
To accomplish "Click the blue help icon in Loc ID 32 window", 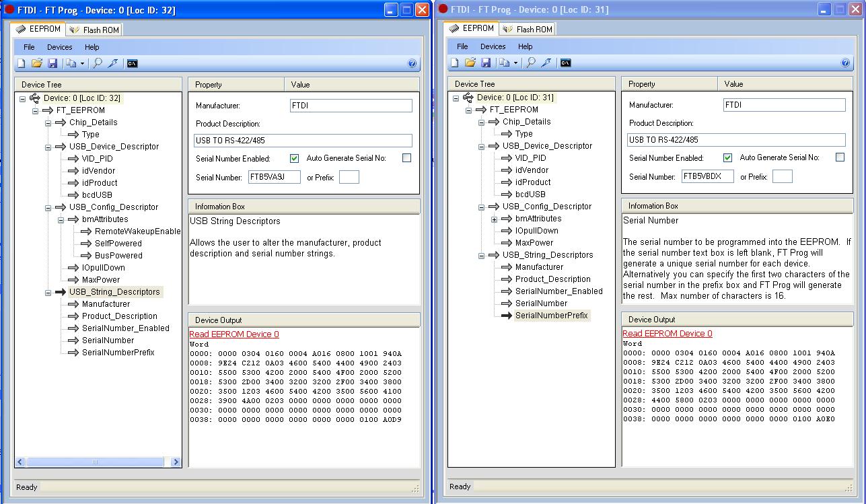I will coord(412,63).
